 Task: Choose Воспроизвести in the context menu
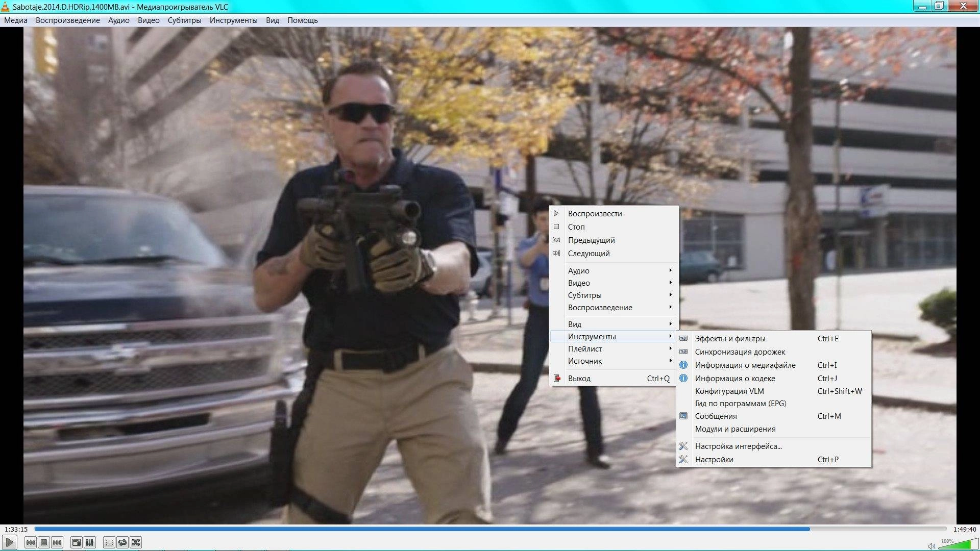(x=614, y=214)
